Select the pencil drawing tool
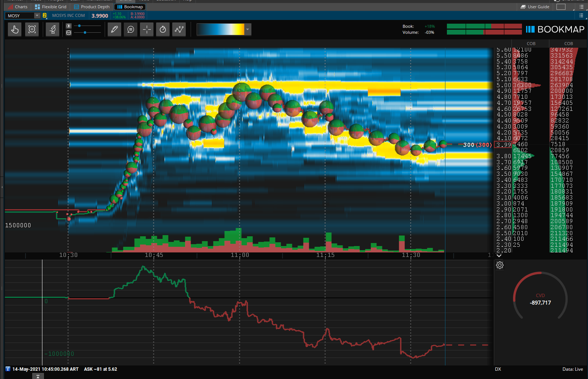The image size is (588, 379). pos(114,29)
